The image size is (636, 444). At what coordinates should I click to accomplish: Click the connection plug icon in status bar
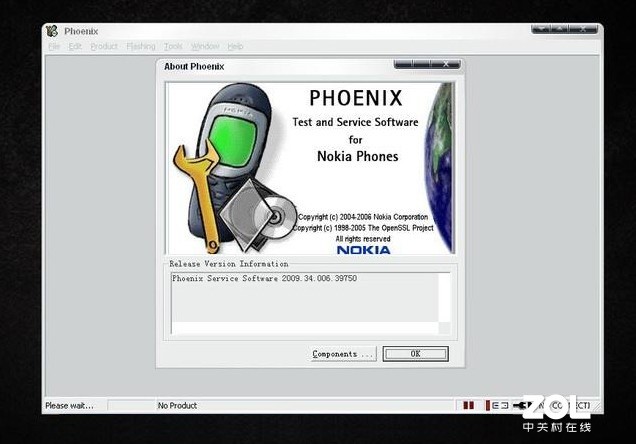click(x=521, y=405)
